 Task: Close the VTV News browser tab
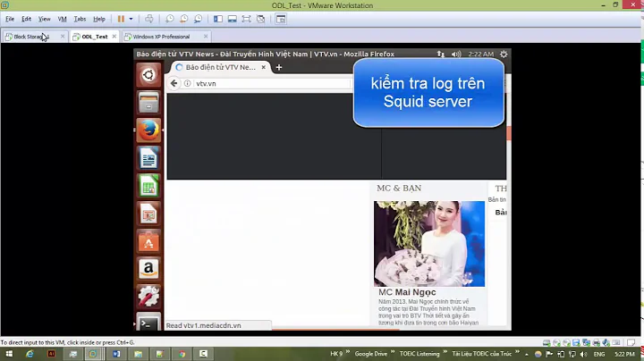point(264,67)
